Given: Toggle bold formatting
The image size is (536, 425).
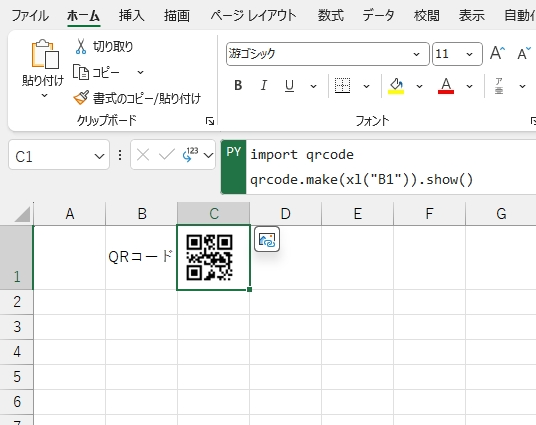Looking at the screenshot, I should pyautogui.click(x=238, y=85).
